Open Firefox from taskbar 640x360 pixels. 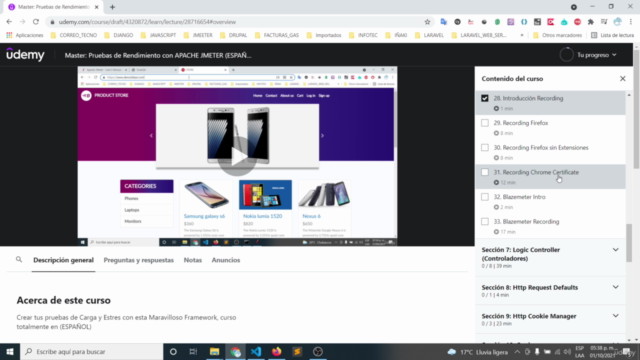pos(277,351)
